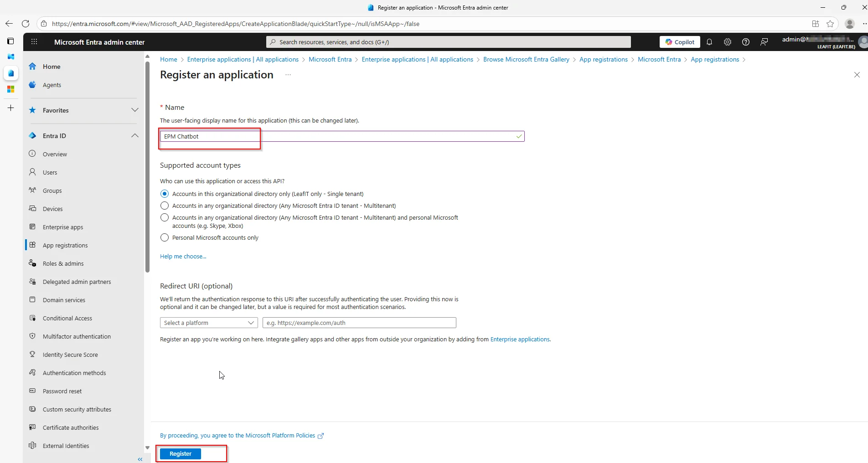Collapse the left navigation pane arrows

(140, 459)
